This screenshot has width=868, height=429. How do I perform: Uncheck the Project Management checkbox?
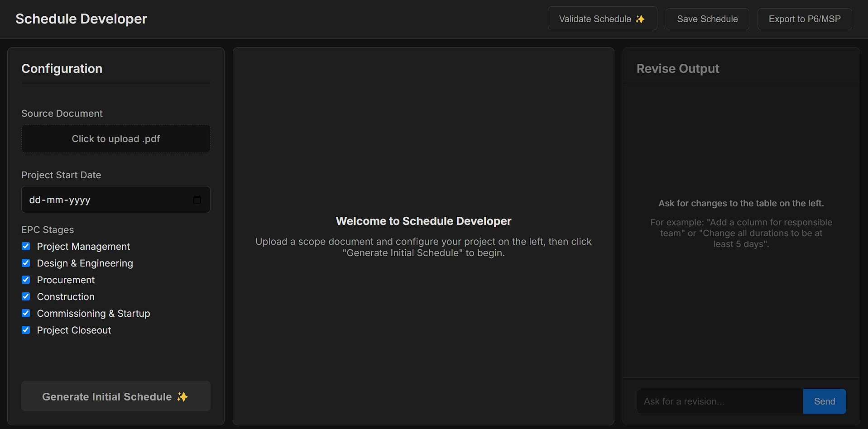26,246
